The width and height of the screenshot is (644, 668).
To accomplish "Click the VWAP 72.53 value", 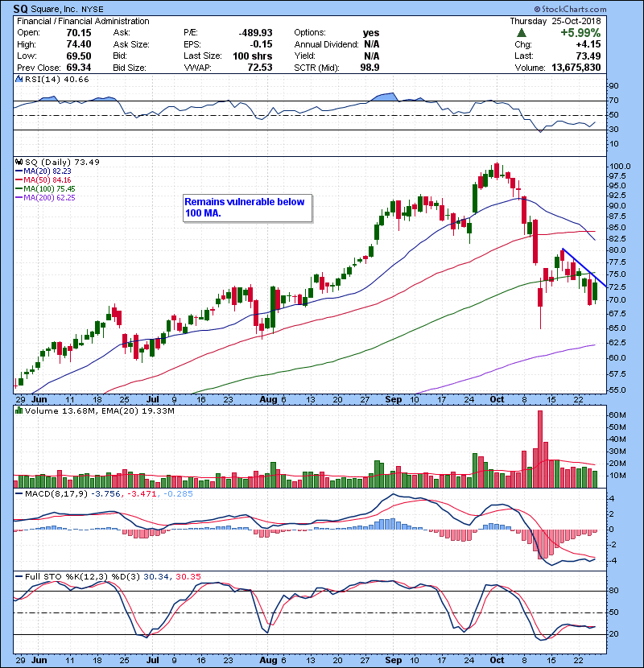I will 260,68.
